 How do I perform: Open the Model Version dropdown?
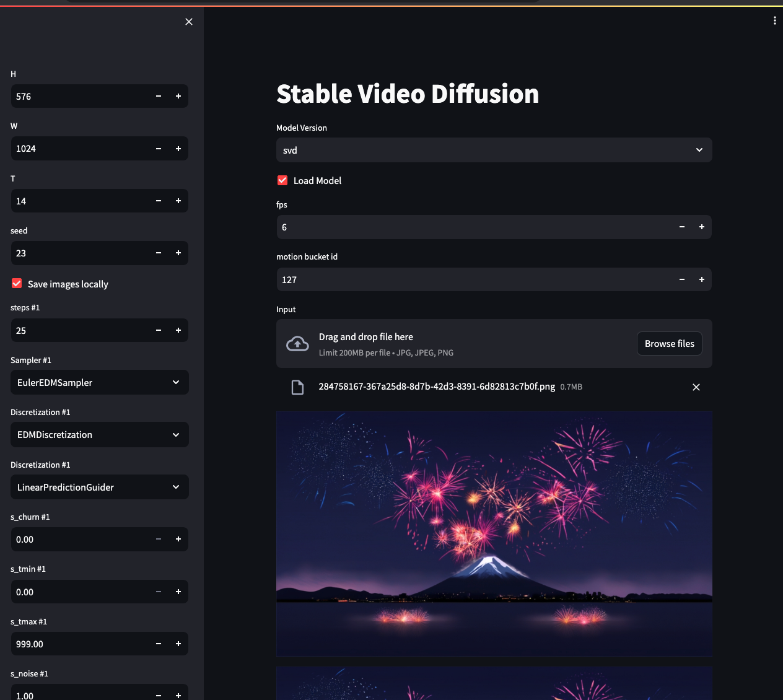pos(494,150)
